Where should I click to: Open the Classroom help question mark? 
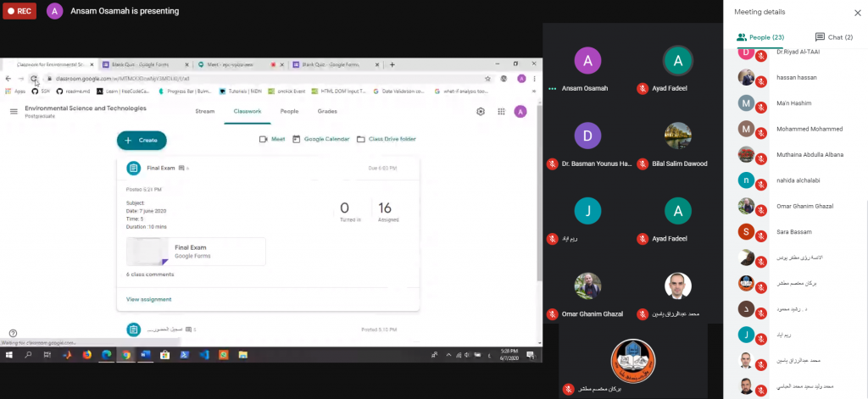click(x=13, y=333)
